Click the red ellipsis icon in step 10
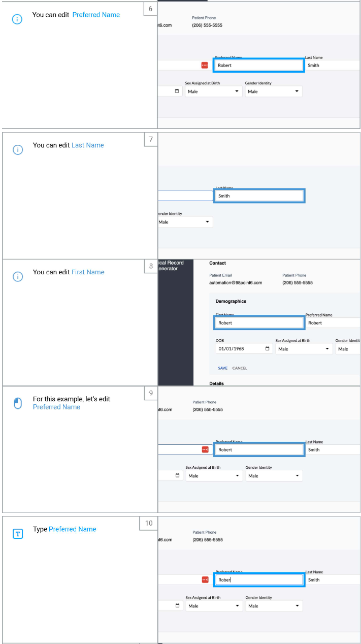 point(205,580)
